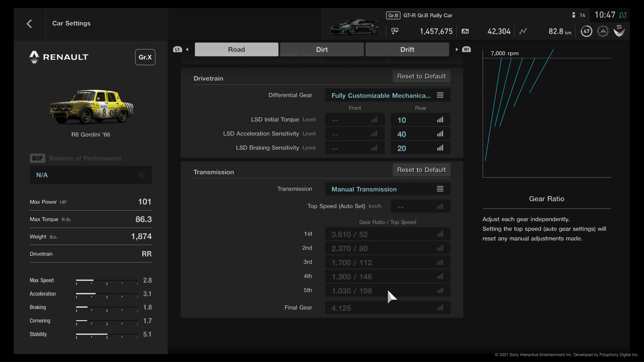Go back with the left arrow icon
The image size is (644, 362).
pyautogui.click(x=29, y=24)
